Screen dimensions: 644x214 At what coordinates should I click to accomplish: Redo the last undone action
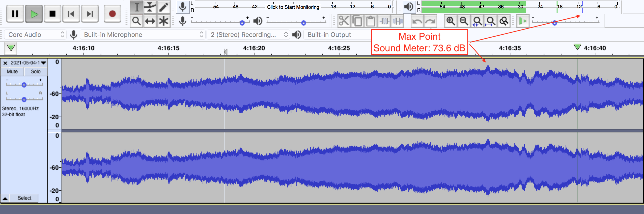(x=430, y=21)
